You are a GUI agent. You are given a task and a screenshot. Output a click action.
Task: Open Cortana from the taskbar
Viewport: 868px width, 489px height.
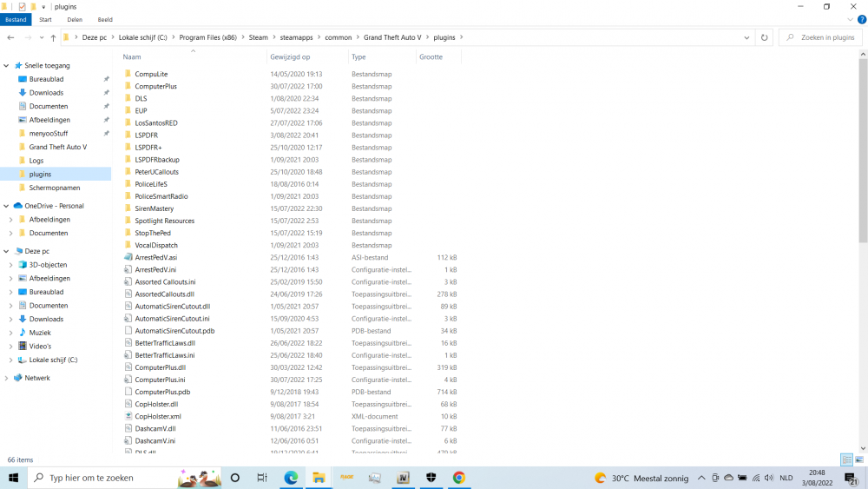pyautogui.click(x=234, y=478)
